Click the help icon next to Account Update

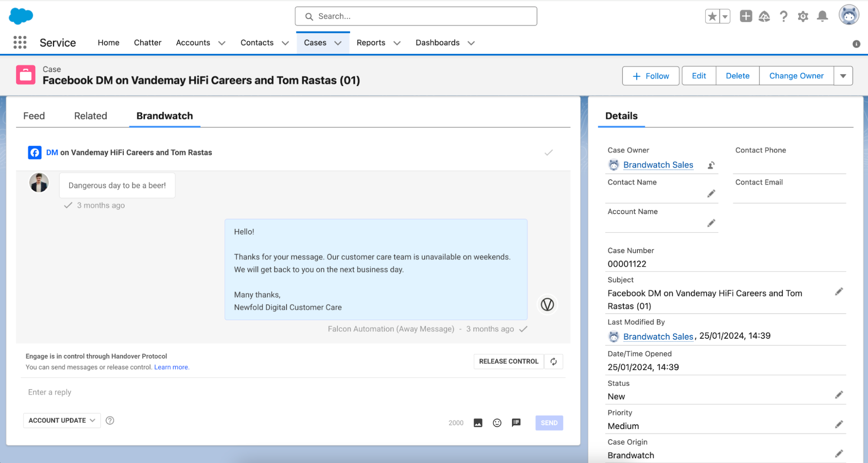point(110,420)
